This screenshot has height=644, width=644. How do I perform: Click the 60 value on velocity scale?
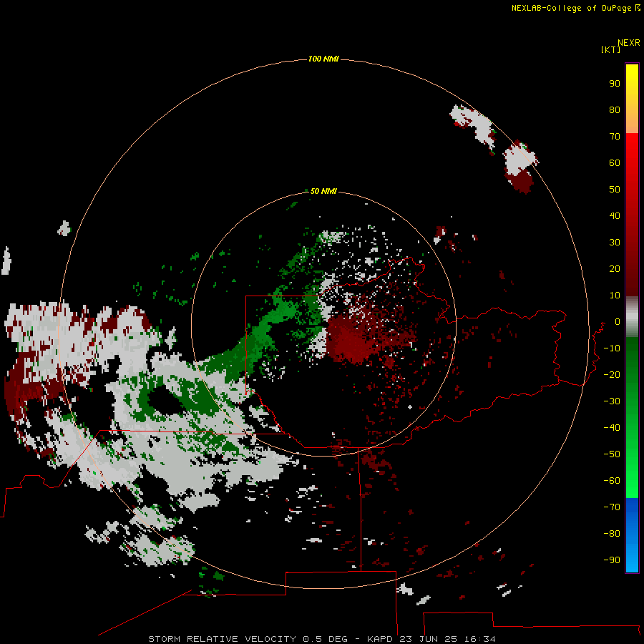point(615,162)
